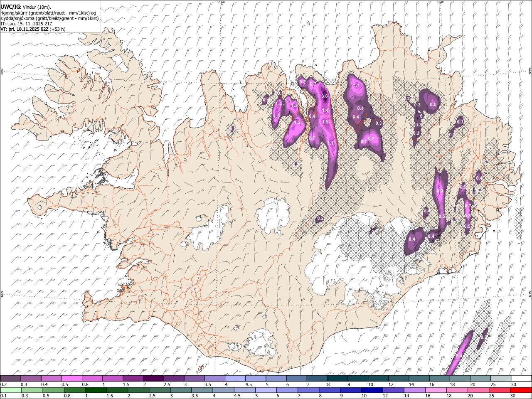The height and width of the screenshot is (399, 532).
Task: Click upper legend swatch between 8 and 9
Action: coord(337,378)
